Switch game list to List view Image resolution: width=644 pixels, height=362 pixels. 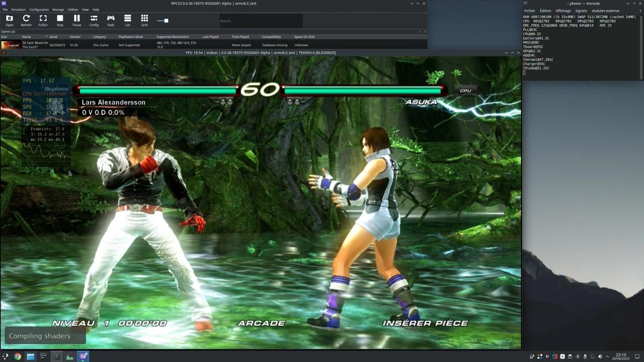click(127, 21)
